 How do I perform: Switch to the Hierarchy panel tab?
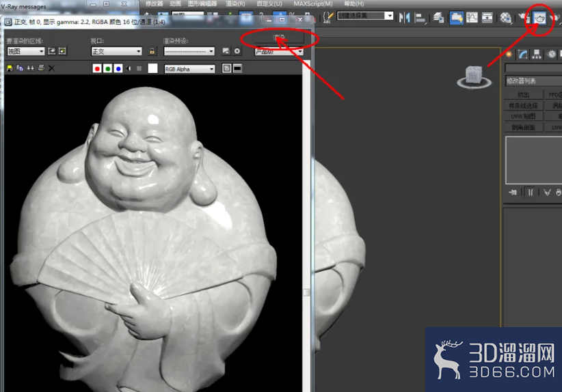tap(537, 55)
